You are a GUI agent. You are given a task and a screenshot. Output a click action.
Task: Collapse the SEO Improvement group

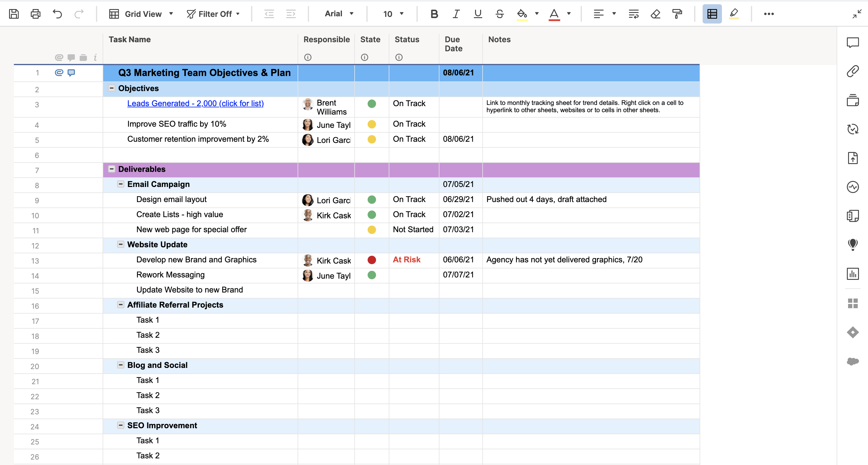tap(121, 425)
